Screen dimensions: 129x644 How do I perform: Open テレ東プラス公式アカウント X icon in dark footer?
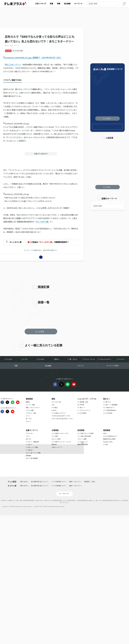pyautogui.click(x=61, y=384)
